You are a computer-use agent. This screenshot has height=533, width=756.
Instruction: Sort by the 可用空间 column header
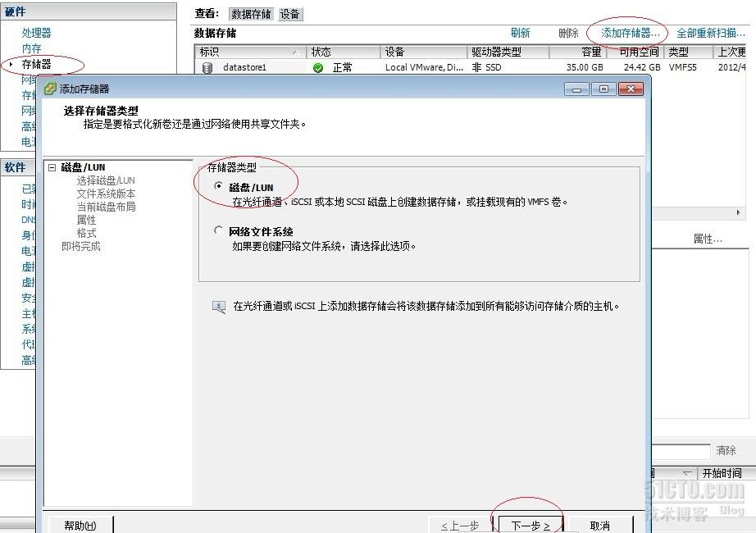coord(635,52)
